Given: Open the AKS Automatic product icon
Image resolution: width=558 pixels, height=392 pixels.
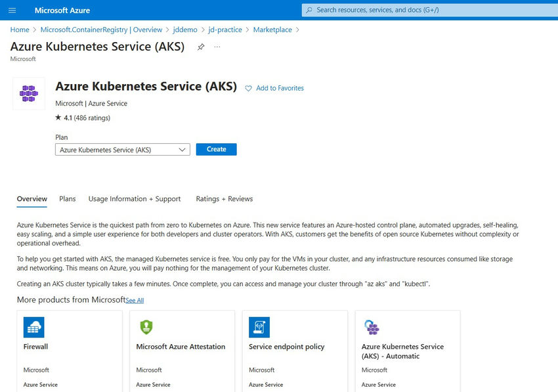Looking at the screenshot, I should coord(372,327).
